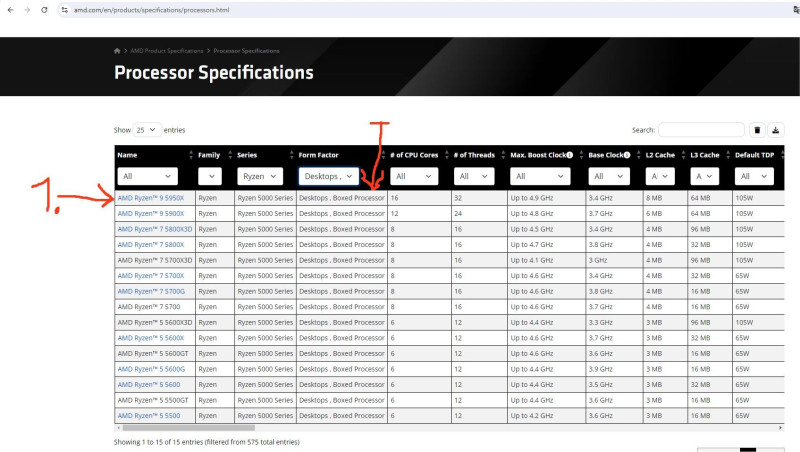Select AMD Ryzen 7 5700X3D name cell
The height and width of the screenshot is (452, 800).
click(155, 260)
